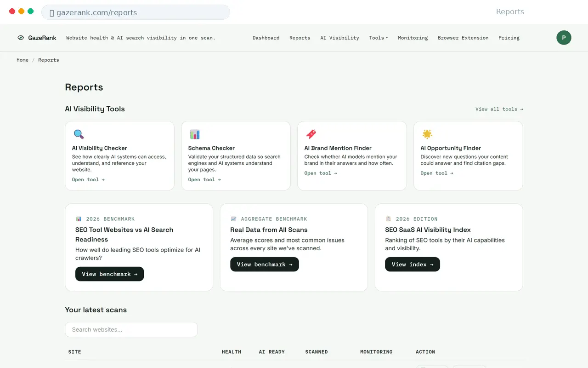
Task: Go to Dashboard in the navigation
Action: (x=266, y=38)
